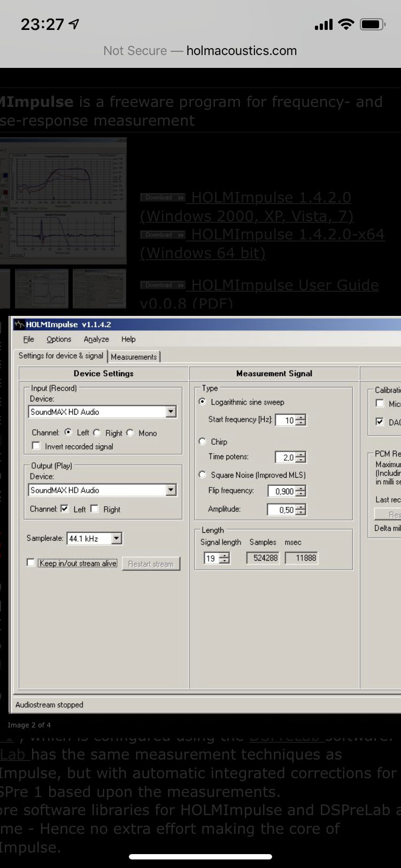Click the Signal length stepper arrows

tap(225, 558)
